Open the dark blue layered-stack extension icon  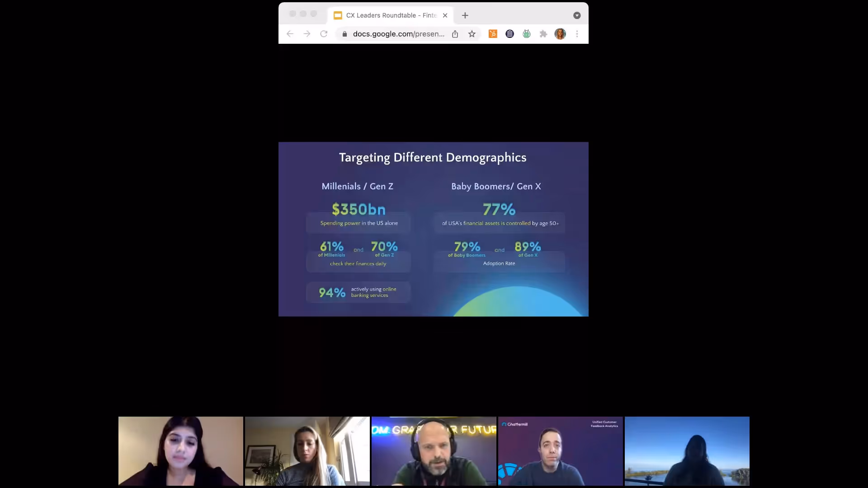tap(509, 34)
